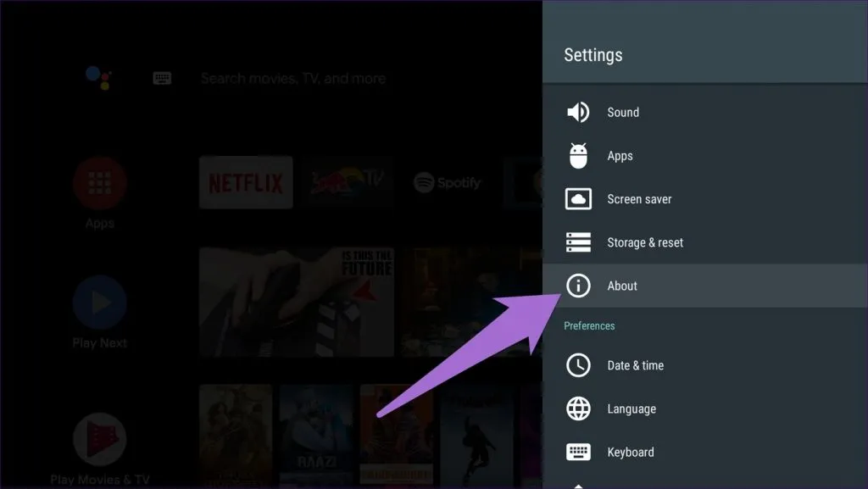The image size is (868, 489).
Task: Focus the Search movies, TV field
Action: tap(292, 78)
